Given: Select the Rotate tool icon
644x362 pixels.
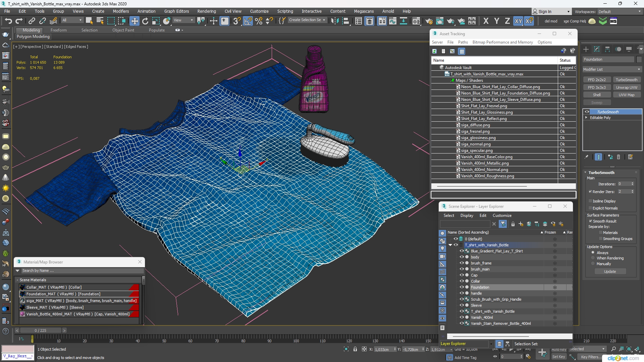Looking at the screenshot, I should coord(145,21).
